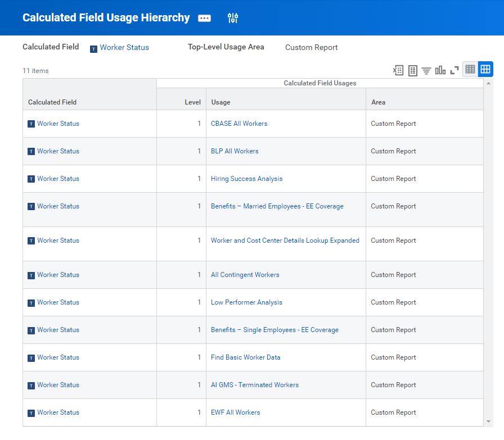Open the report settings sliders icon
This screenshot has height=440, width=504.
click(x=233, y=18)
